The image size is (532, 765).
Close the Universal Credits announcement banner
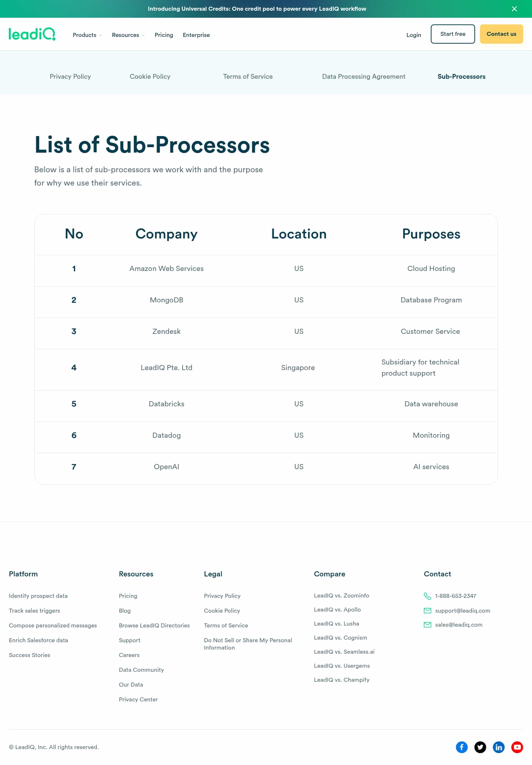[x=514, y=9]
